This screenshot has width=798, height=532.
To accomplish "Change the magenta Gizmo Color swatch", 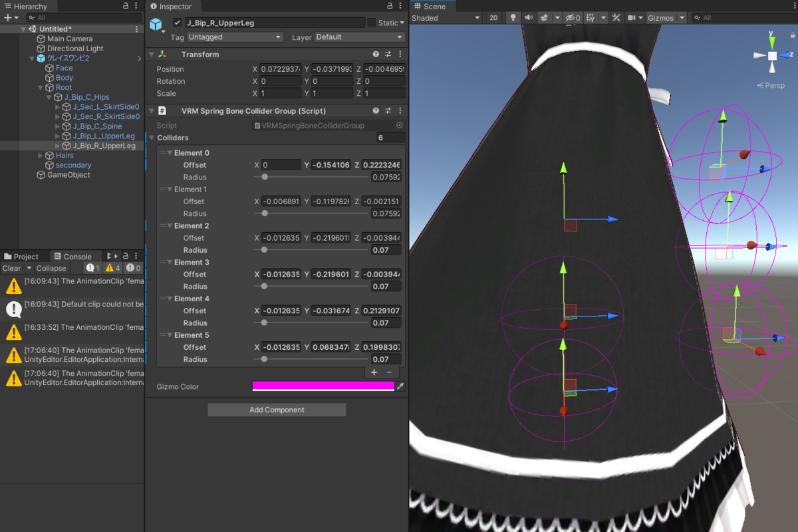I will tap(323, 386).
